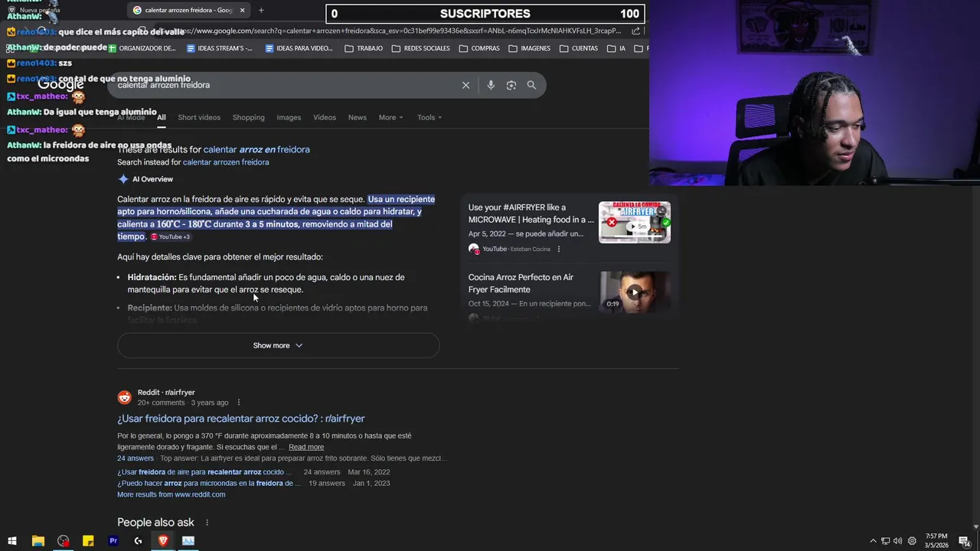Viewport: 980px width, 551px height.
Task: Open the CUENTAS bookmarks folder
Action: pyautogui.click(x=579, y=48)
